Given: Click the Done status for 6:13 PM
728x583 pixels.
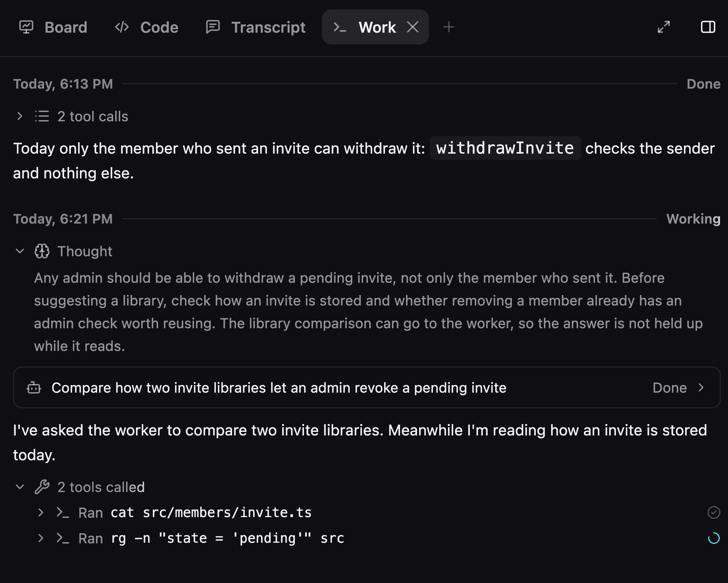Looking at the screenshot, I should (703, 84).
